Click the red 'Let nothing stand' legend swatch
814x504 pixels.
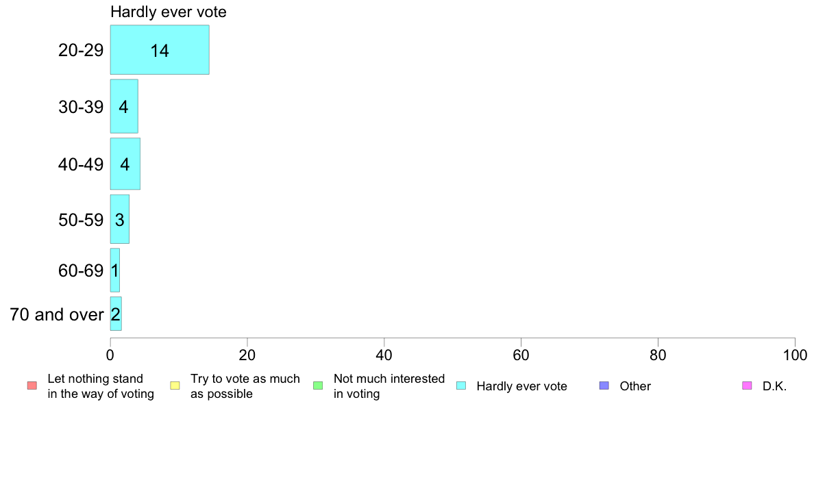[x=32, y=386]
